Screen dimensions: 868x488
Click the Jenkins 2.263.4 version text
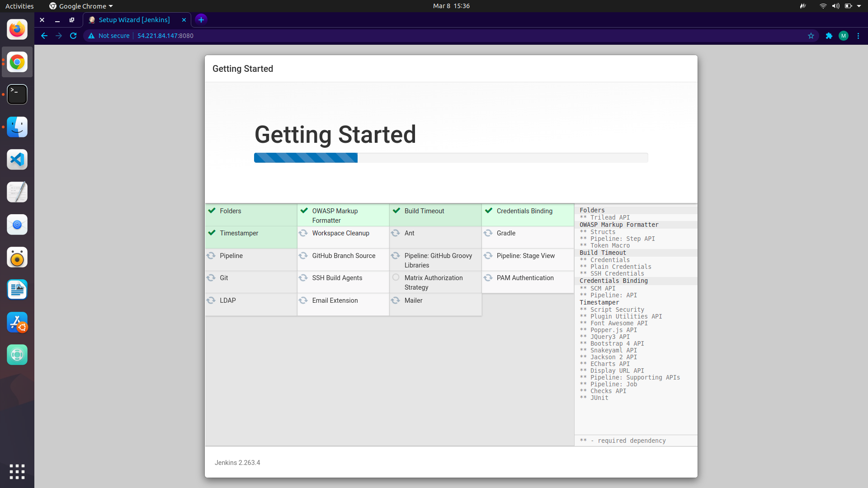pos(237,463)
